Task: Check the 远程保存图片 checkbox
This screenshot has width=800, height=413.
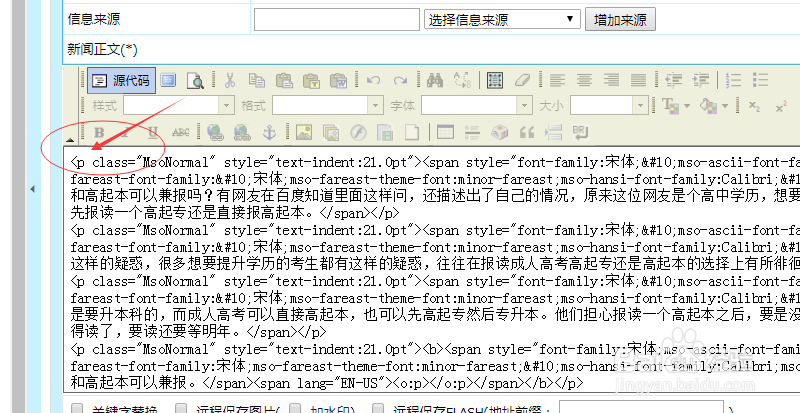Action: click(x=181, y=408)
